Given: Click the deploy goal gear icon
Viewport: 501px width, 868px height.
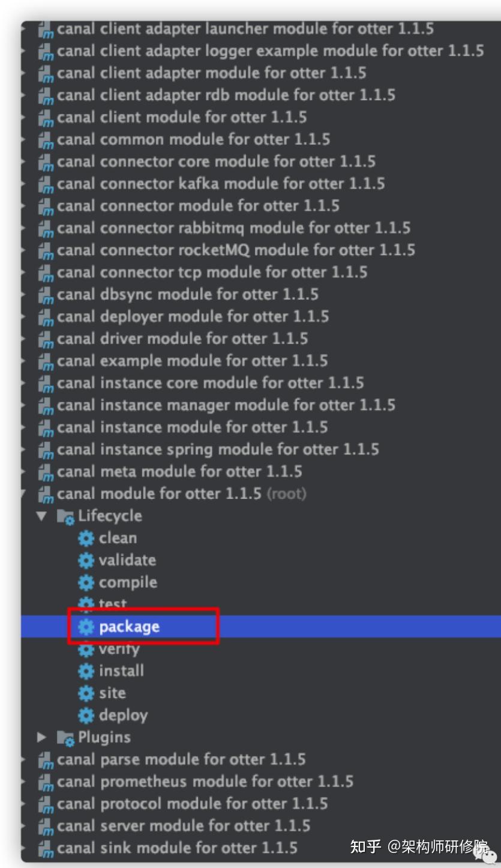Looking at the screenshot, I should click(86, 715).
